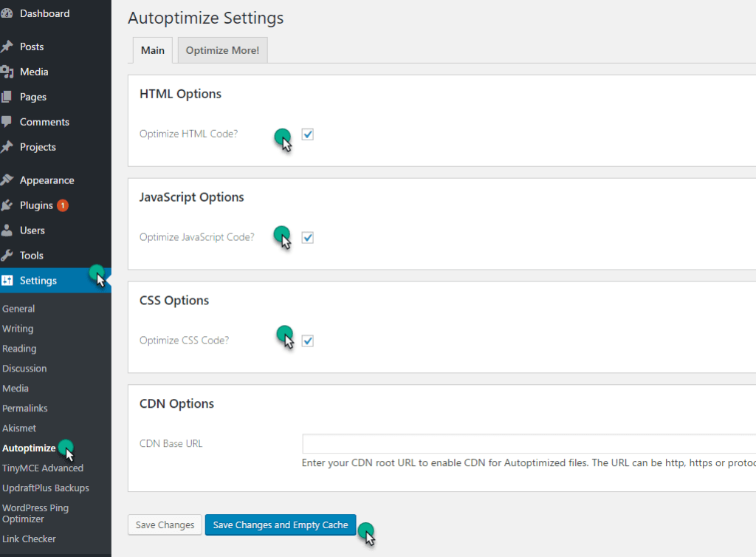756x557 pixels.
Task: Uncheck the Optimize CSS Code checkbox
Action: pos(308,341)
